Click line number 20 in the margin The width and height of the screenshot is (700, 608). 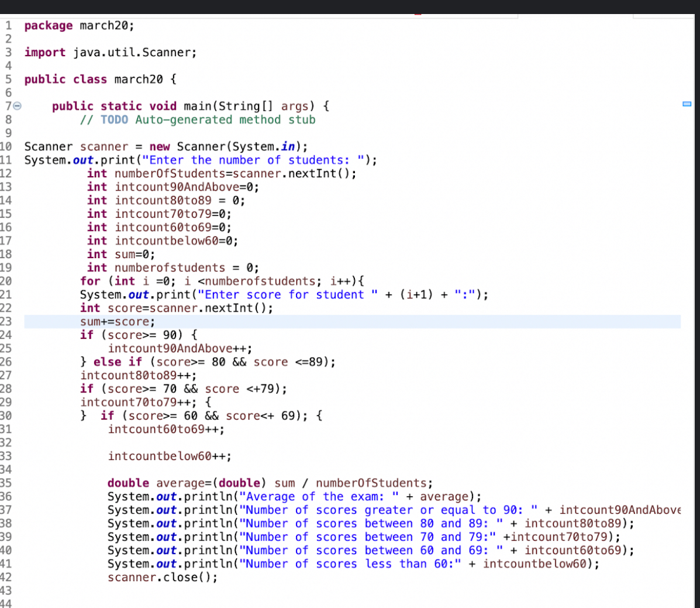click(8, 281)
